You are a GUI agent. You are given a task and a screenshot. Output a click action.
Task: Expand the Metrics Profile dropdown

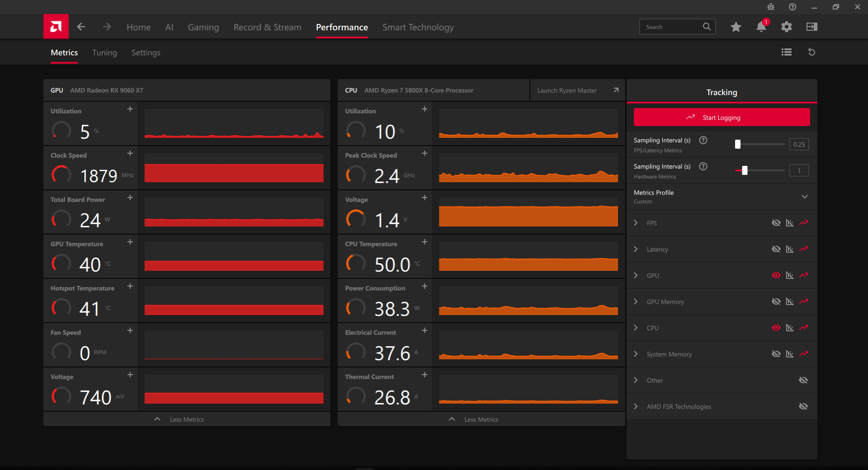tap(805, 197)
